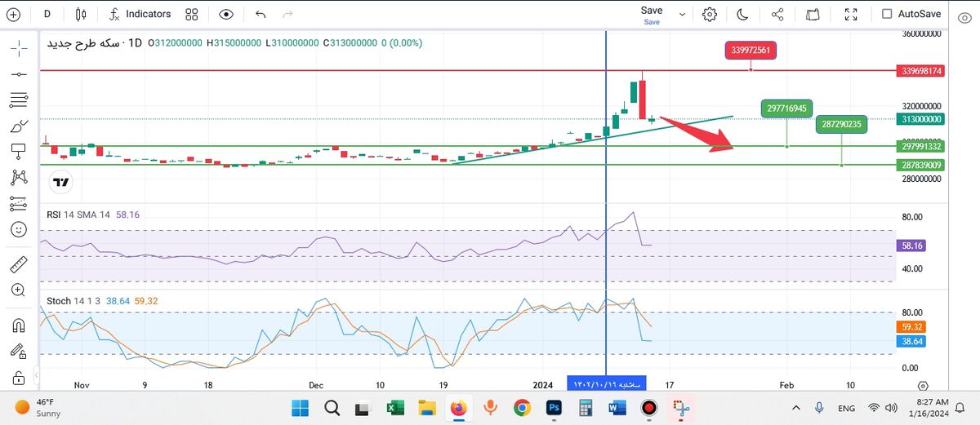
Task: Open Photoshop from the Windows taskbar
Action: pos(554,407)
